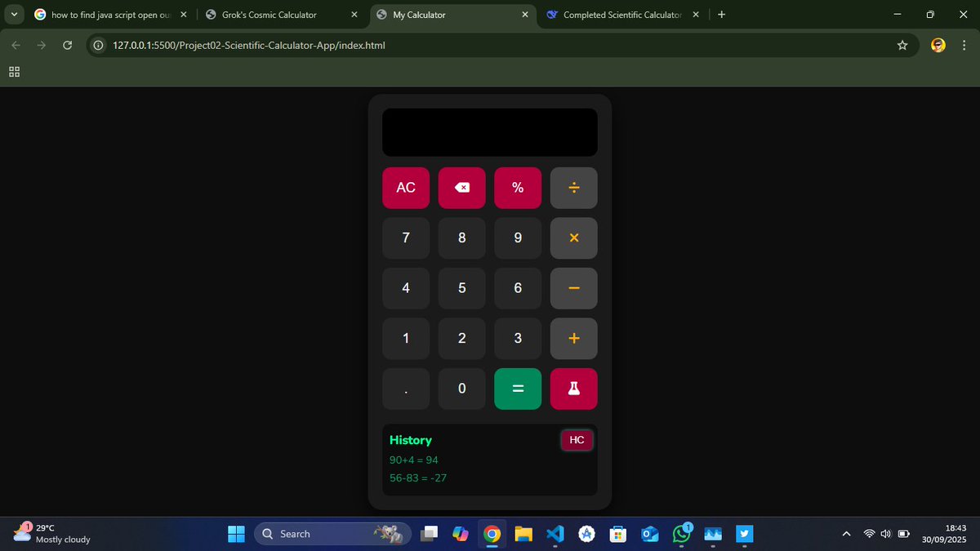Switch to the Completed Scientific Calculator tab

[x=623, y=14]
